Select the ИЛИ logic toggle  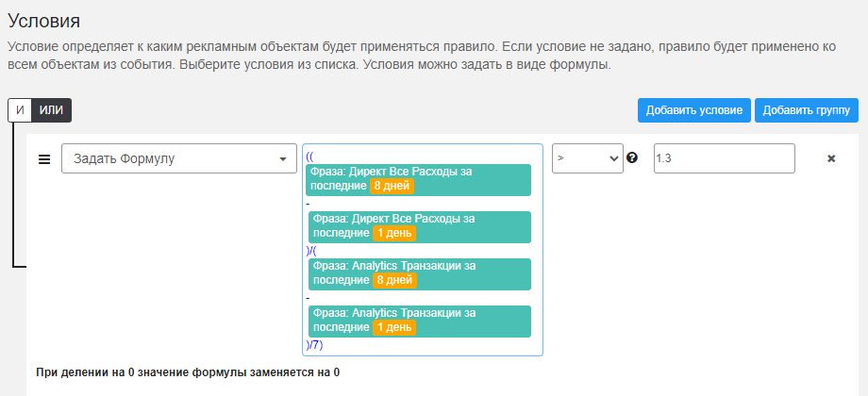pyautogui.click(x=52, y=110)
